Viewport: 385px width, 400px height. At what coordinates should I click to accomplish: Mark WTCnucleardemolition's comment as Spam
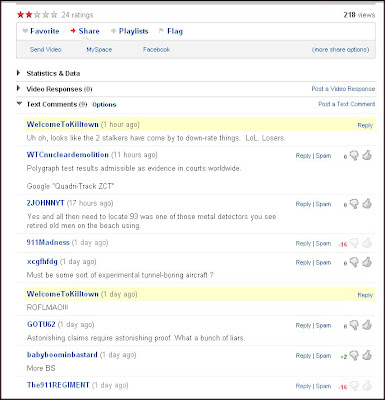(x=323, y=156)
